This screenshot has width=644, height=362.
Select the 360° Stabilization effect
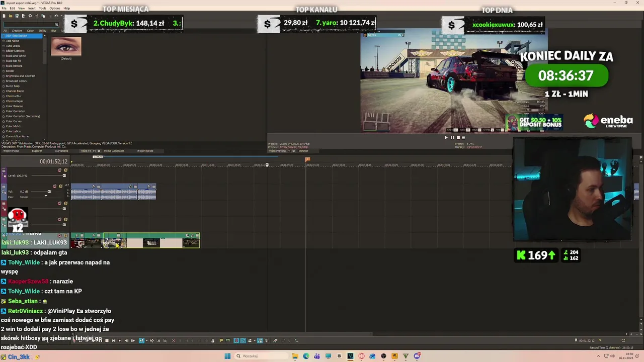22,36
